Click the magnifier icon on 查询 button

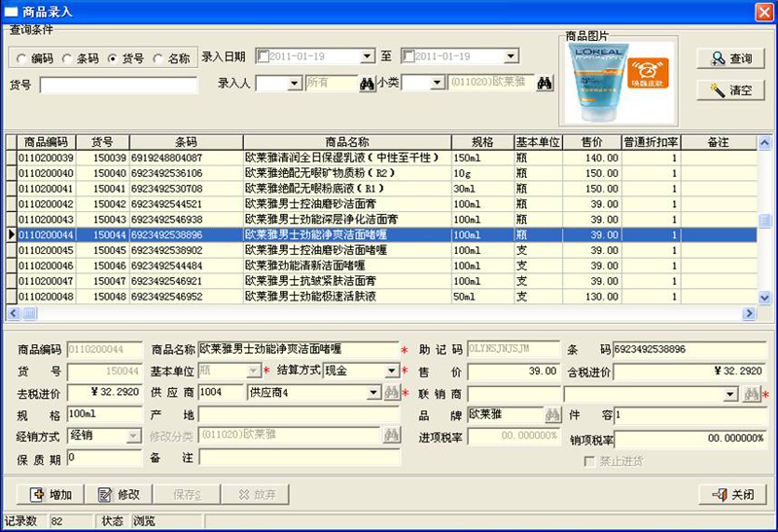[x=718, y=58]
